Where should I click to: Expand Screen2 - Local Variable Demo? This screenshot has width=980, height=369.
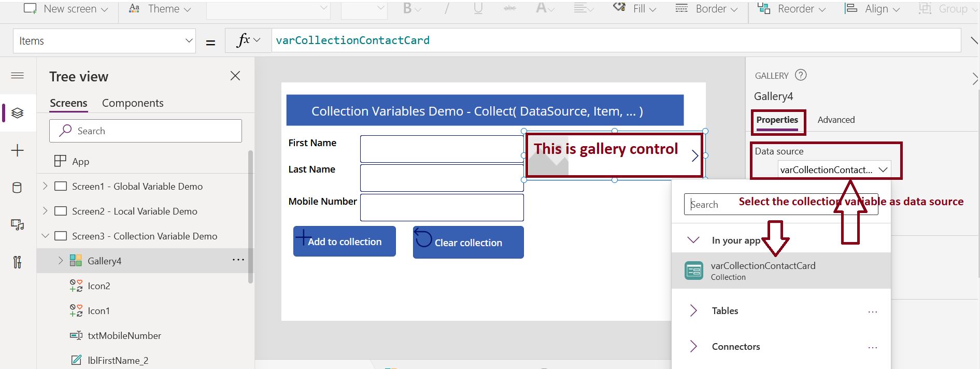coord(45,210)
